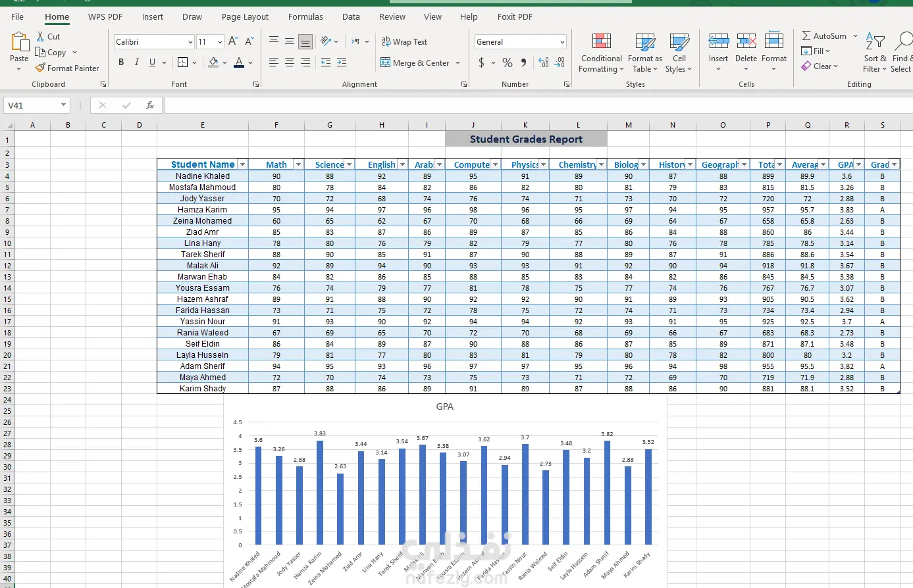The width and height of the screenshot is (913, 588).
Task: Decrease font size with the small A icon
Action: tap(249, 41)
